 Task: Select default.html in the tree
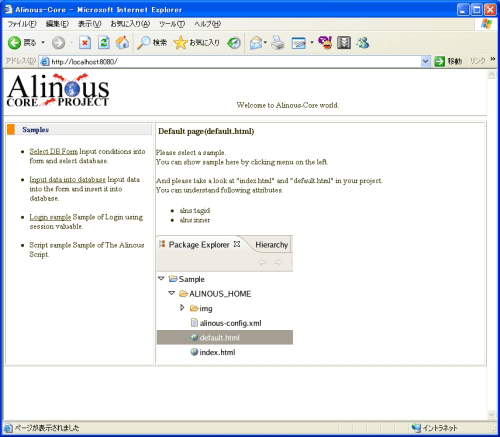225,338
